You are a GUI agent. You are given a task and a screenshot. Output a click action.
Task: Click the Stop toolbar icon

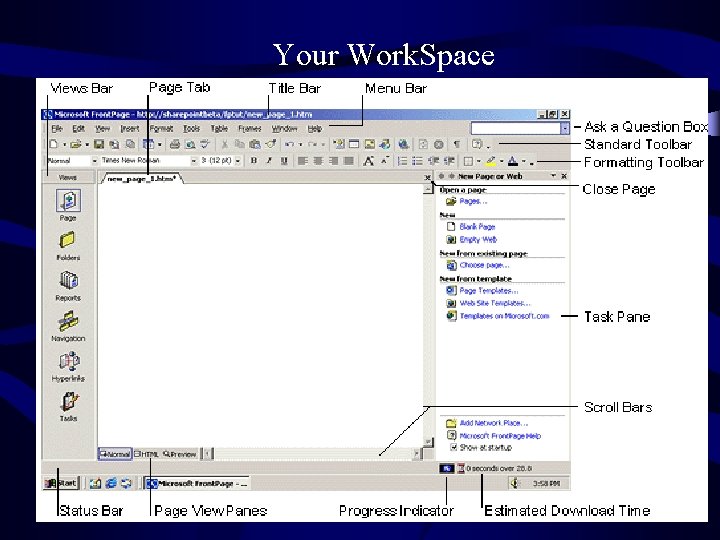pyautogui.click(x=439, y=144)
